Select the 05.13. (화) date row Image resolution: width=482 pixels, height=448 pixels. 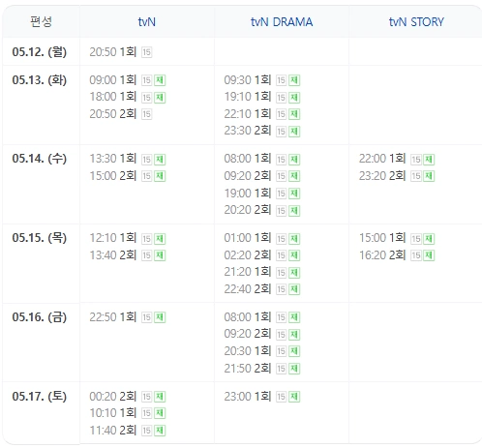tap(40, 80)
